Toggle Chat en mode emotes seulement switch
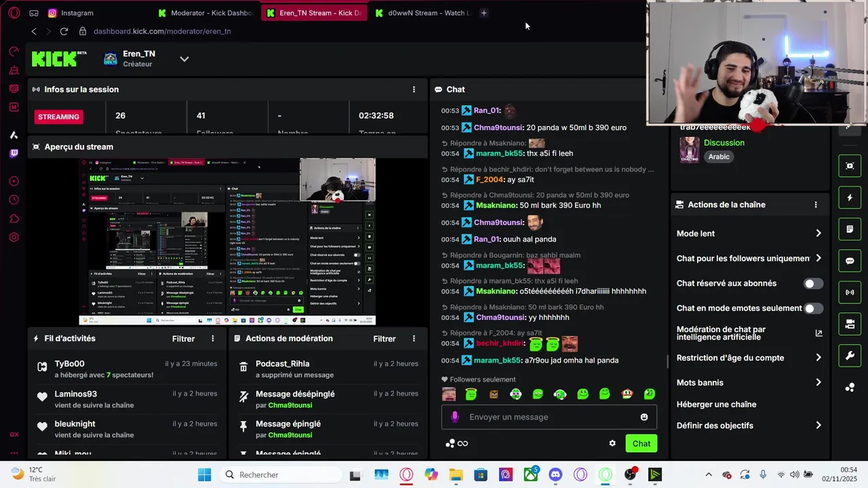This screenshot has height=488, width=868. click(x=813, y=308)
